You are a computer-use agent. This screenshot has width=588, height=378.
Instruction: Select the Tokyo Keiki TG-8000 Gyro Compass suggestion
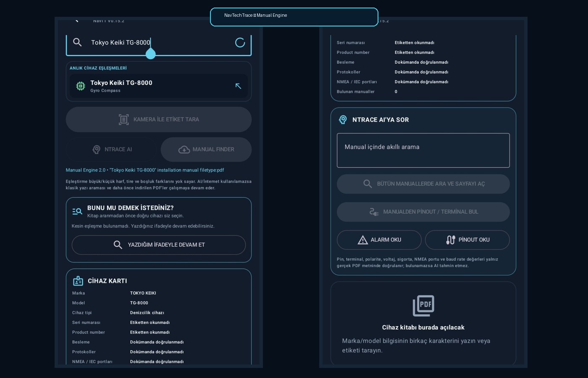(x=159, y=86)
